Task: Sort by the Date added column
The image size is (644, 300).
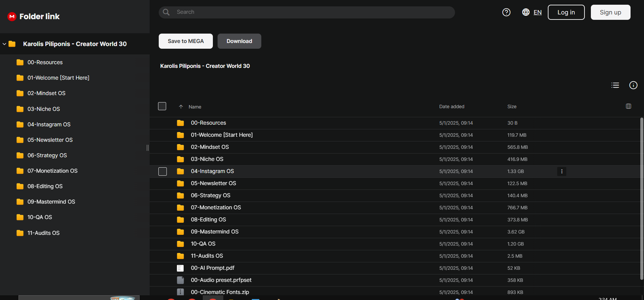Action: (452, 106)
